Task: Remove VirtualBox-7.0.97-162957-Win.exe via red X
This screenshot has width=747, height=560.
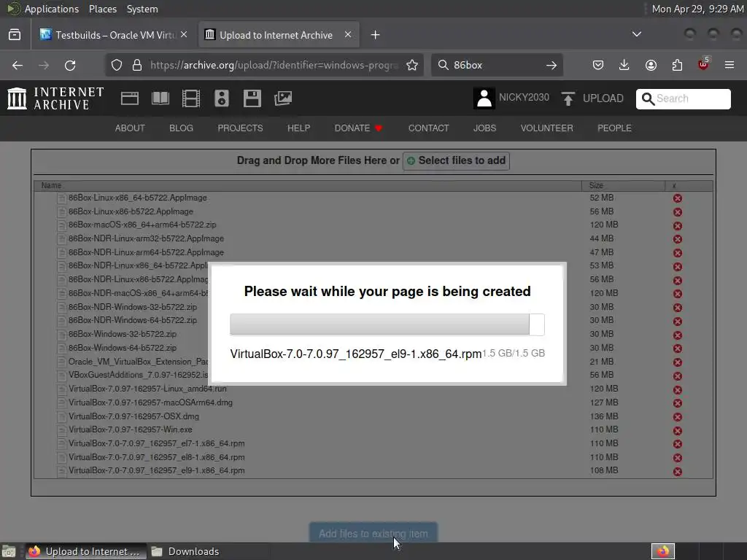Action: click(x=678, y=430)
